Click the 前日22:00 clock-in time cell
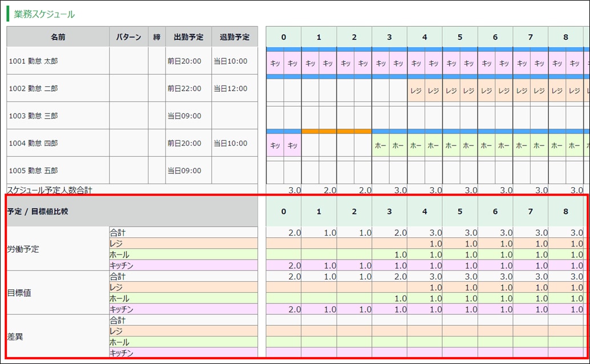 [x=184, y=88]
